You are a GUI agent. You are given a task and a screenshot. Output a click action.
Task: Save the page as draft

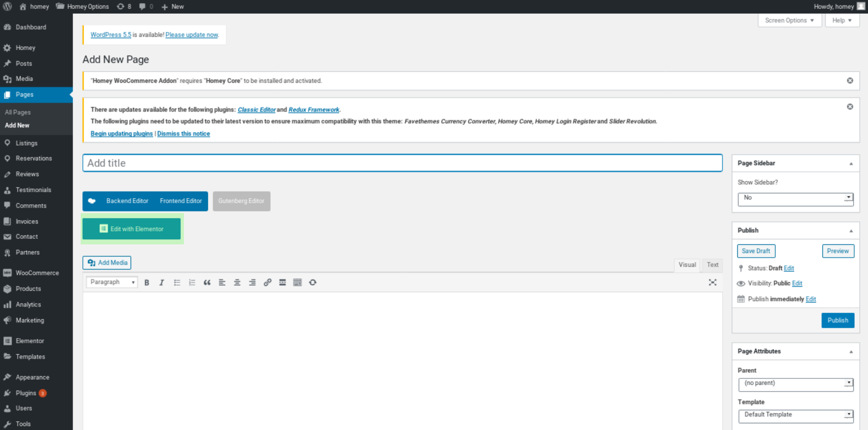point(756,251)
